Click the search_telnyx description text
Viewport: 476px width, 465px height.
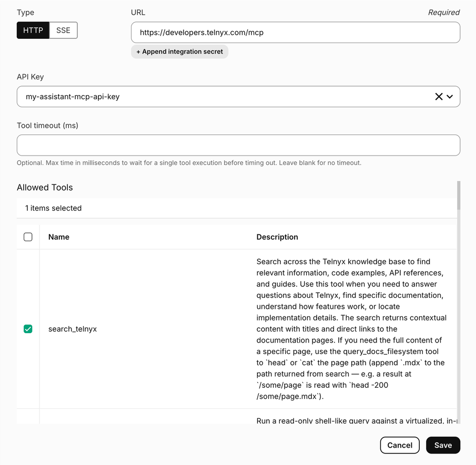tap(351, 329)
